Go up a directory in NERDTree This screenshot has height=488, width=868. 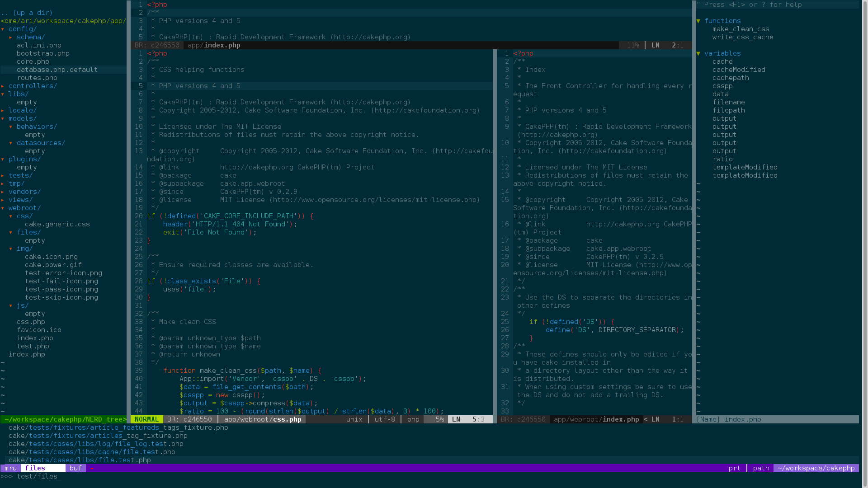pos(27,13)
